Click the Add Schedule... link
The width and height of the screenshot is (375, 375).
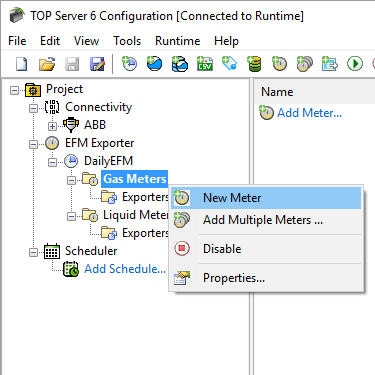125,269
